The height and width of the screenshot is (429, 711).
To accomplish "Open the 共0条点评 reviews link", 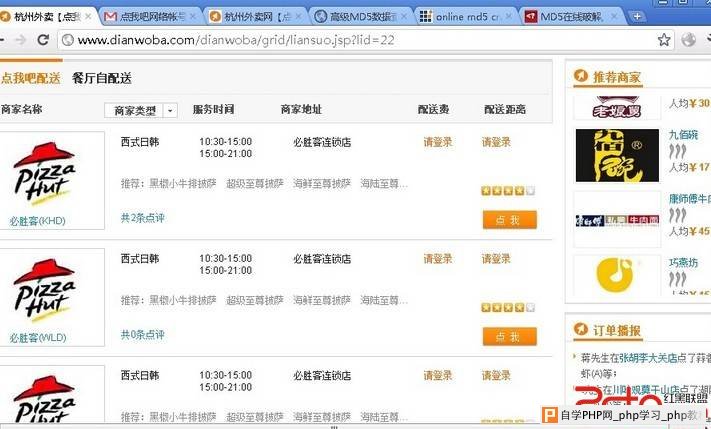I will [142, 335].
